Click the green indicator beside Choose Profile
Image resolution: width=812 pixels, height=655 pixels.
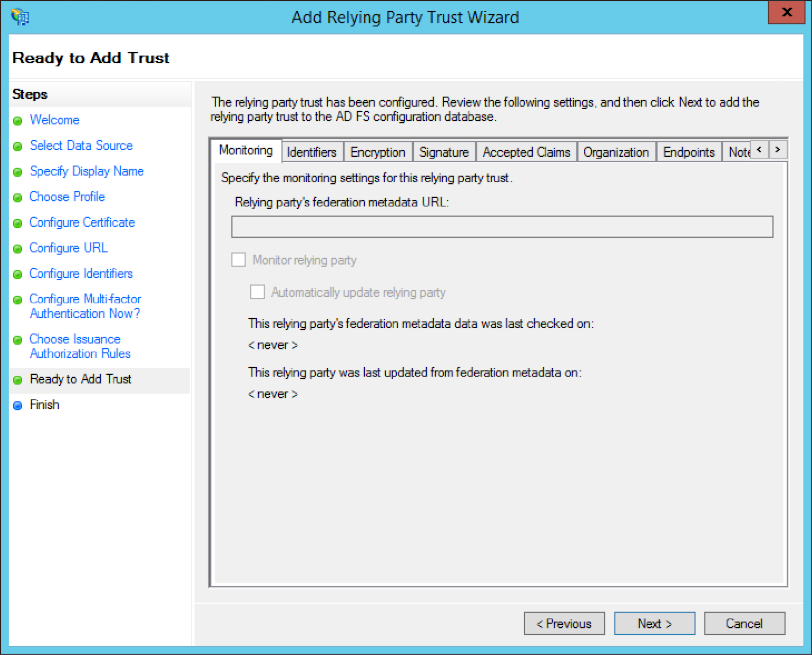18,197
